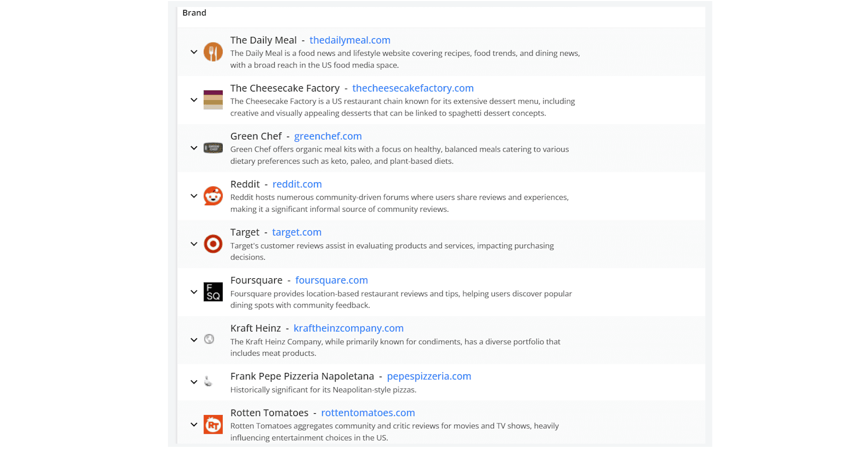Click the 'Green Chef' brand name
Image resolution: width=868 pixels, height=449 pixels.
click(x=256, y=136)
